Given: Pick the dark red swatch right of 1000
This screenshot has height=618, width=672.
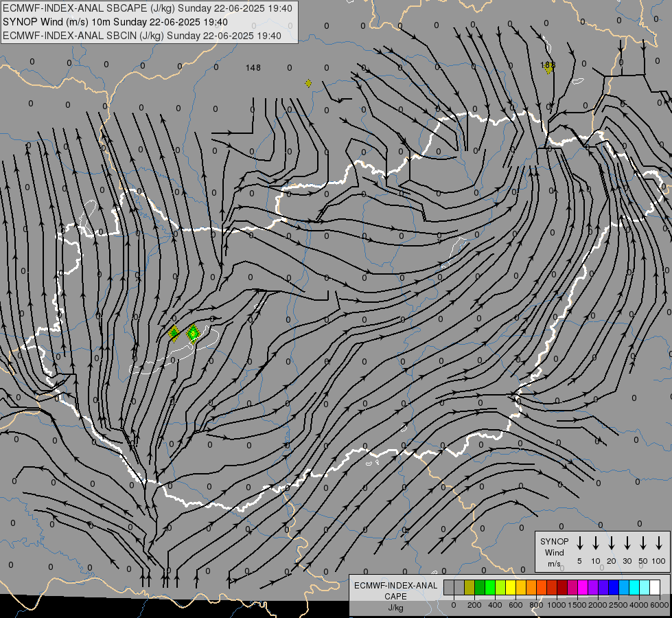Looking at the screenshot, I should click(562, 587).
